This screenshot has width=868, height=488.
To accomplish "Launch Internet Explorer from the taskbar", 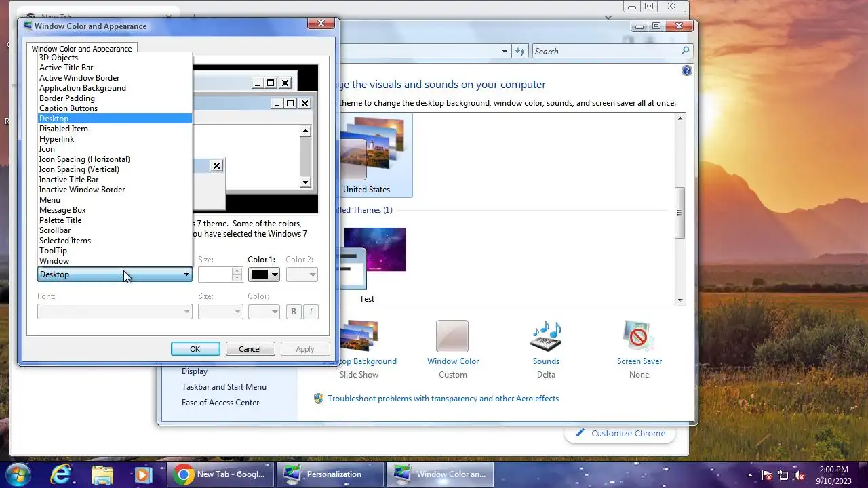I will tap(61, 474).
